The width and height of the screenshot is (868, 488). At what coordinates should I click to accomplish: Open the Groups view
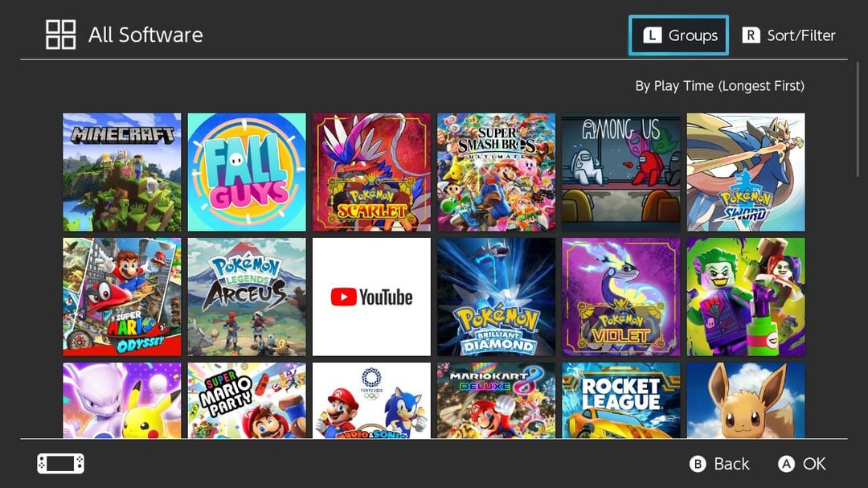pyautogui.click(x=679, y=35)
